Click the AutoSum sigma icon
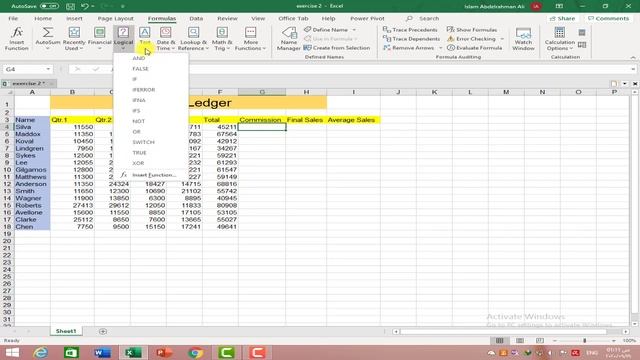Screen dimensions: 640x360 (x=48, y=33)
